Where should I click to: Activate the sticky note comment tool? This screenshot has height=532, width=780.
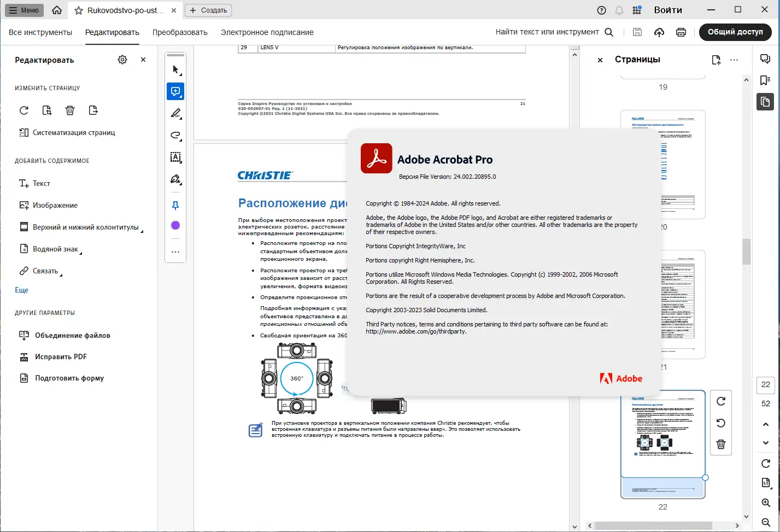click(175, 91)
